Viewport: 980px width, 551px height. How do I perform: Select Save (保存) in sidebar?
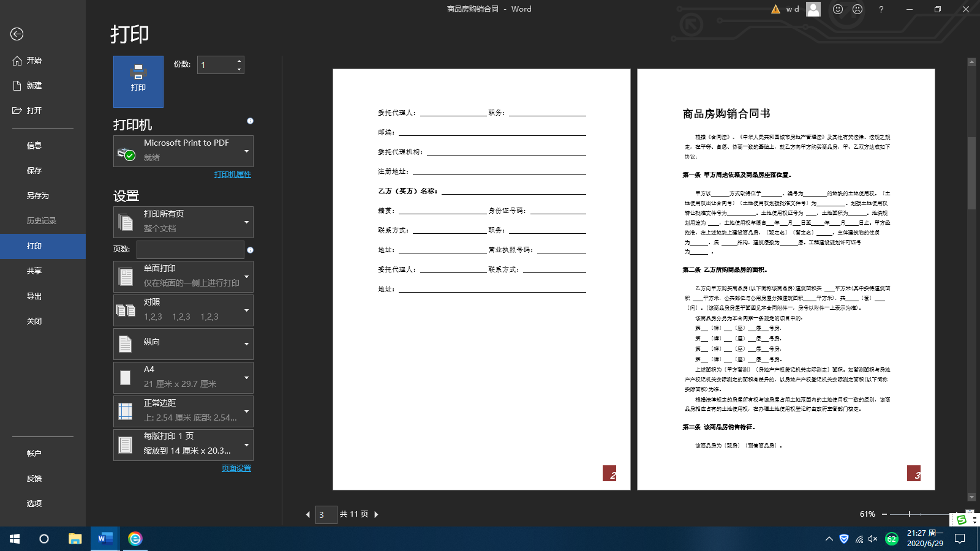[x=43, y=171]
